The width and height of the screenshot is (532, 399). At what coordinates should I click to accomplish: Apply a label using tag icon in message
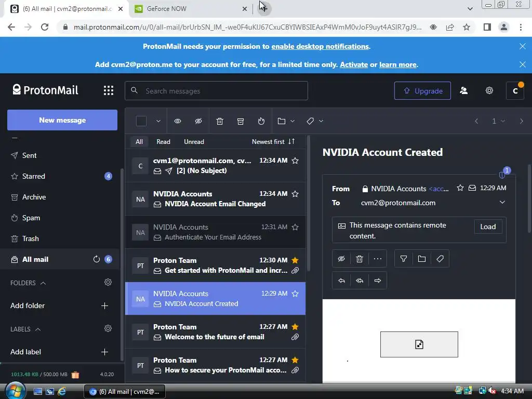coord(440,259)
